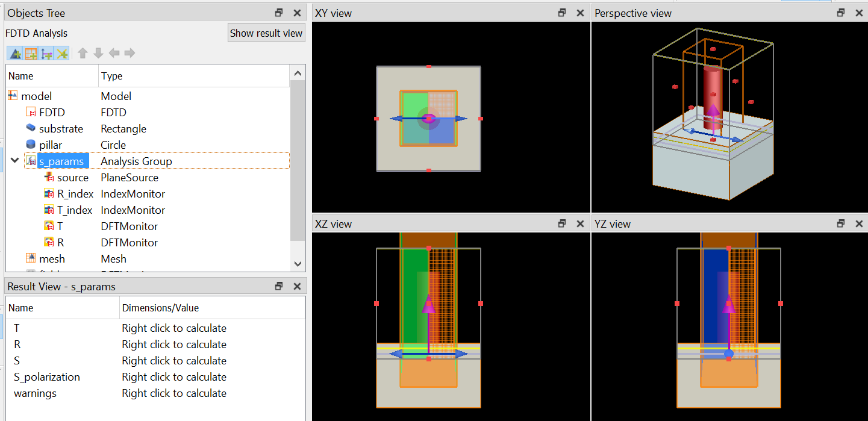Viewport: 868px width, 421px height.
Task: Close the XY view panel
Action: point(580,13)
